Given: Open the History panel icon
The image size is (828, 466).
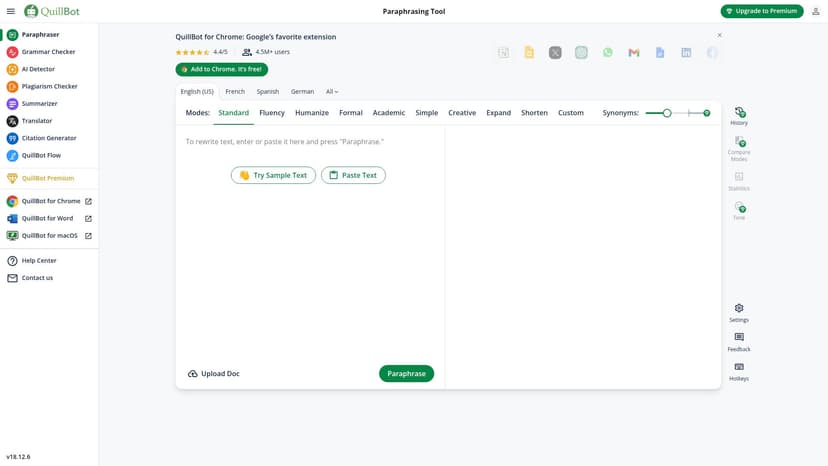Looking at the screenshot, I should click(x=739, y=115).
